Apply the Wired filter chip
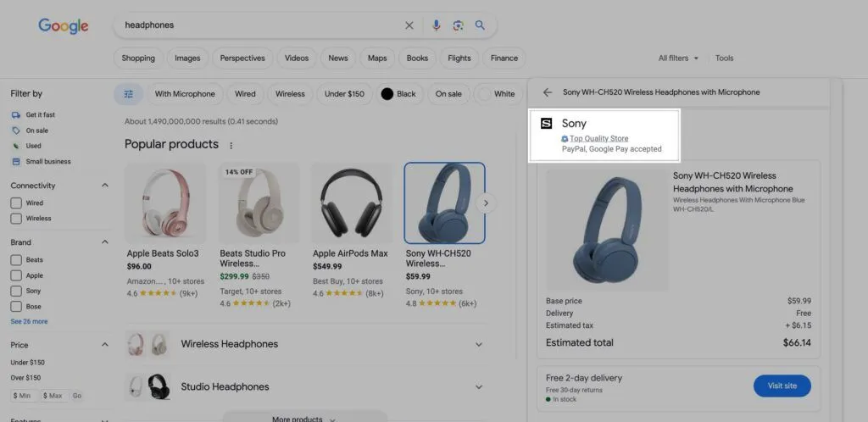The width and height of the screenshot is (868, 422). pyautogui.click(x=245, y=94)
